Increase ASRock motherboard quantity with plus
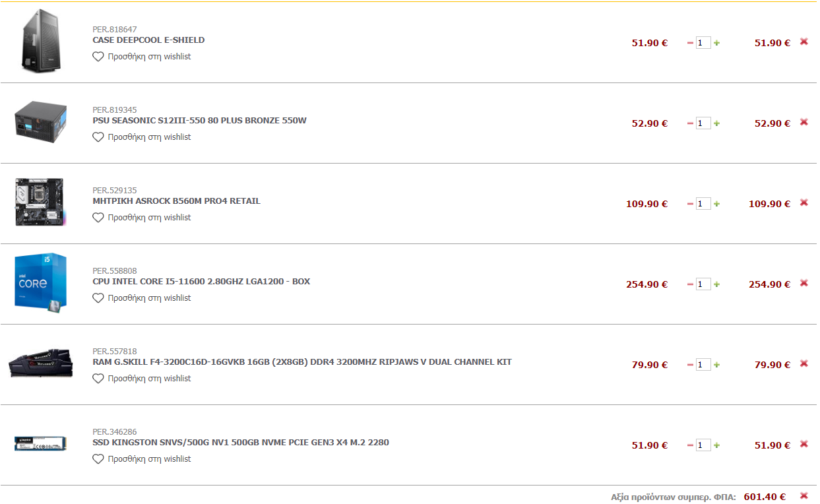 click(x=717, y=204)
